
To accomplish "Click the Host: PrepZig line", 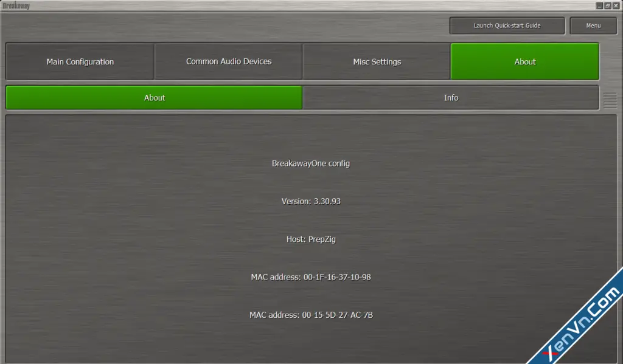I will point(311,239).
